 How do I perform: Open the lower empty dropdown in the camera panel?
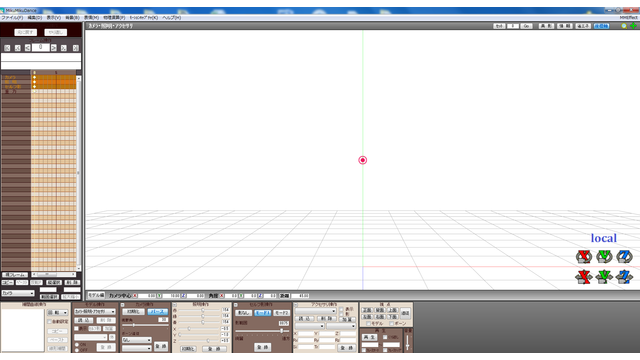(x=137, y=349)
